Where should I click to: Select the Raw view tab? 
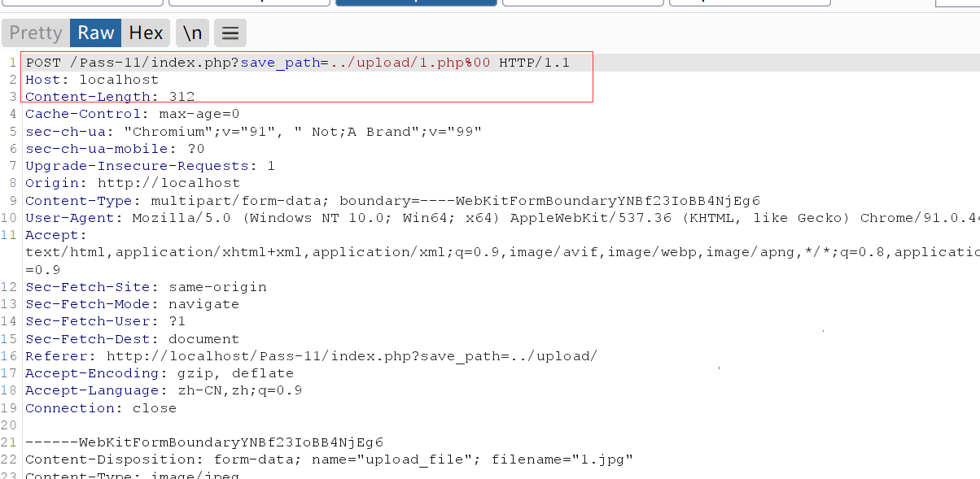click(96, 33)
